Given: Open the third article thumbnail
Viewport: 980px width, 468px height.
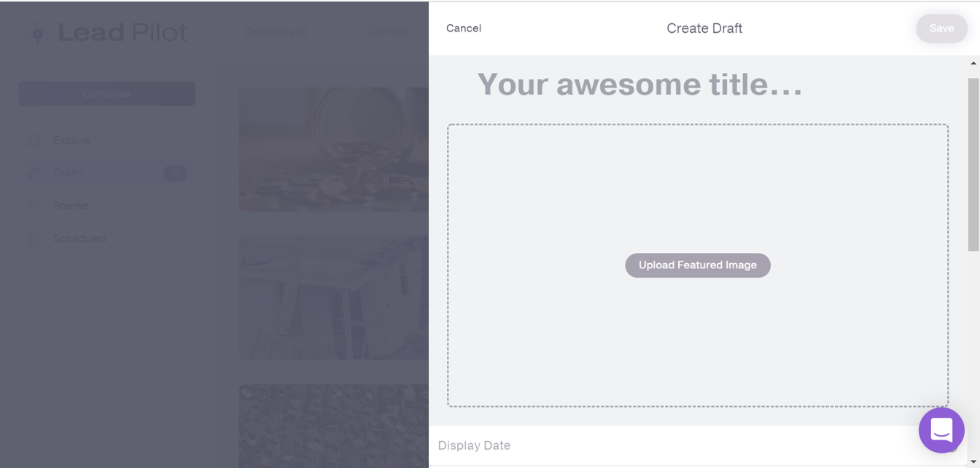Looking at the screenshot, I should coord(334,426).
